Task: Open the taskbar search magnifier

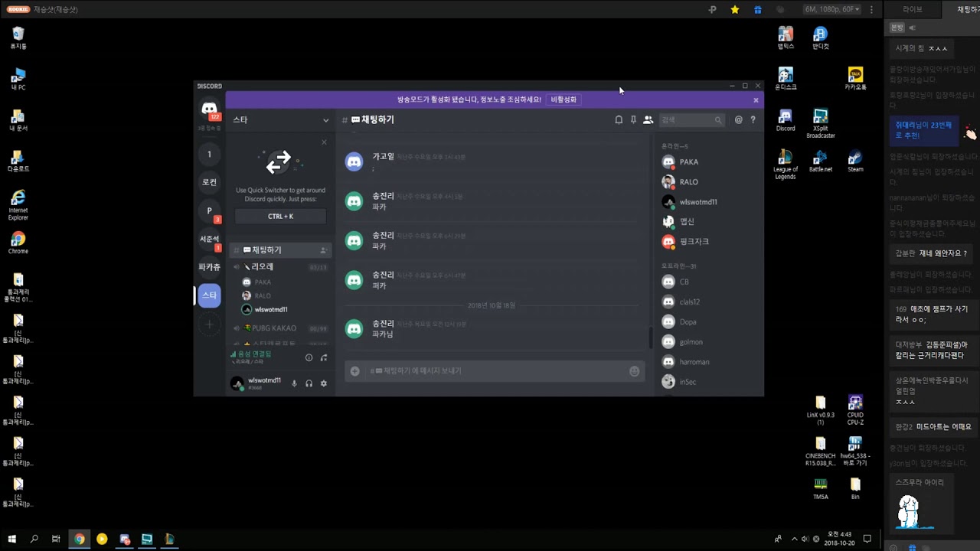Action: click(34, 539)
